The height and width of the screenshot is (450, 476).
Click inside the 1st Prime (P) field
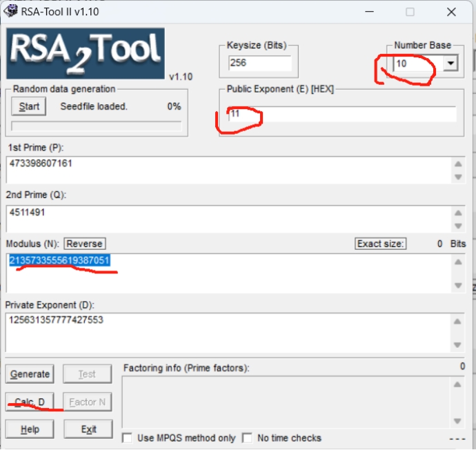tap(228, 170)
